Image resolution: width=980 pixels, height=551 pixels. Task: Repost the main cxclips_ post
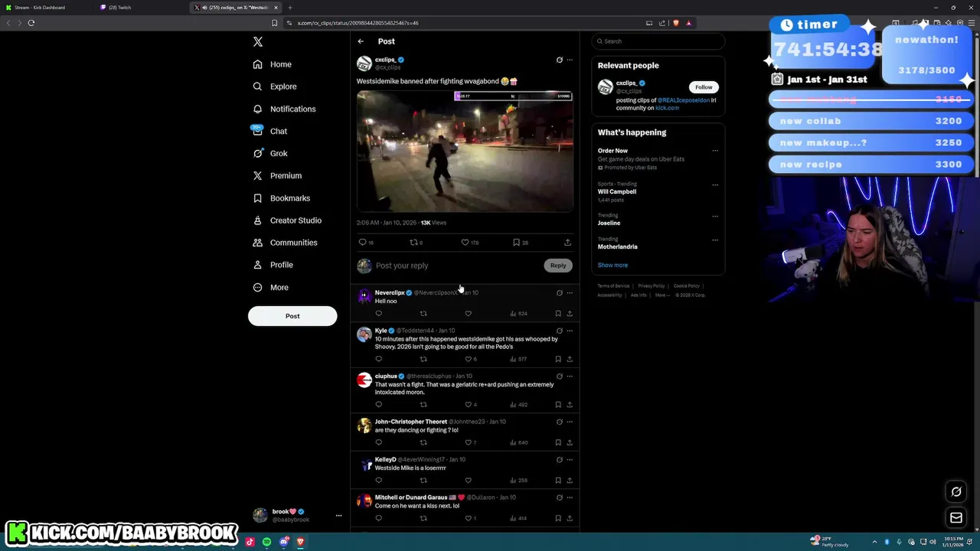413,243
